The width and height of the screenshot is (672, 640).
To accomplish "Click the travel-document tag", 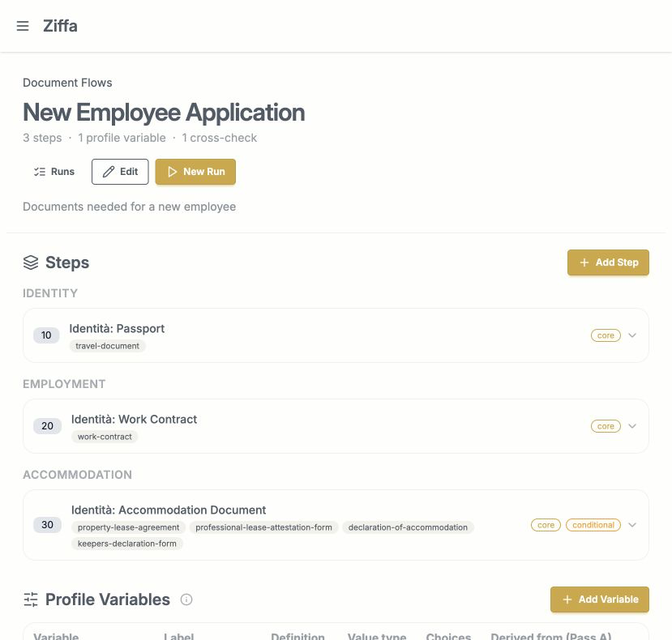I will tap(107, 346).
